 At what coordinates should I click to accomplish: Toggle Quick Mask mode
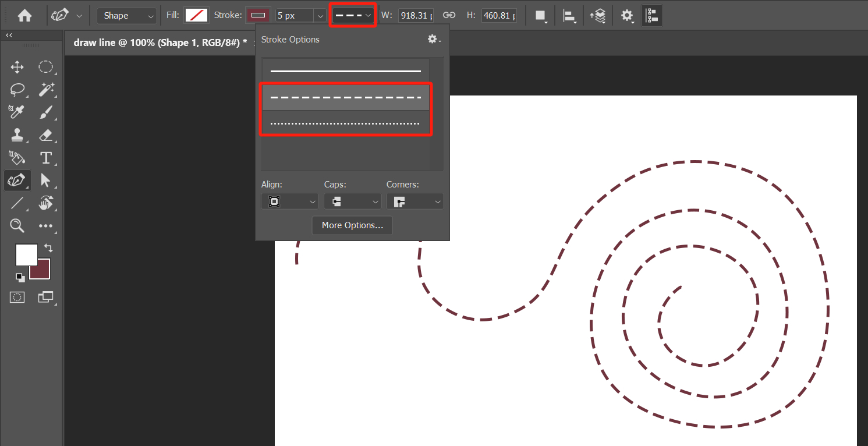pos(17,297)
